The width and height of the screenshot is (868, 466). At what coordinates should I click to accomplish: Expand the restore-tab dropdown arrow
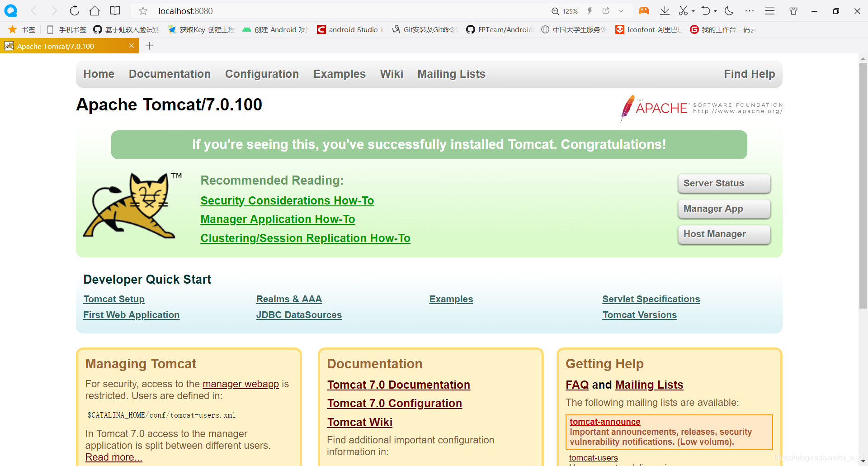click(x=715, y=11)
